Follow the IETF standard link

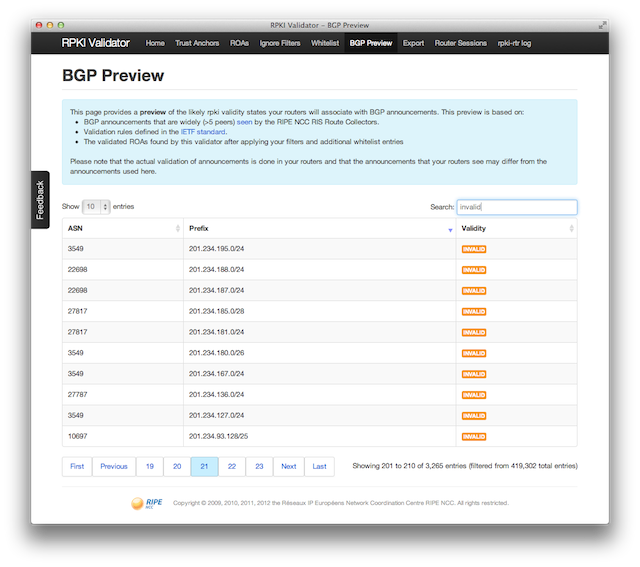click(204, 132)
